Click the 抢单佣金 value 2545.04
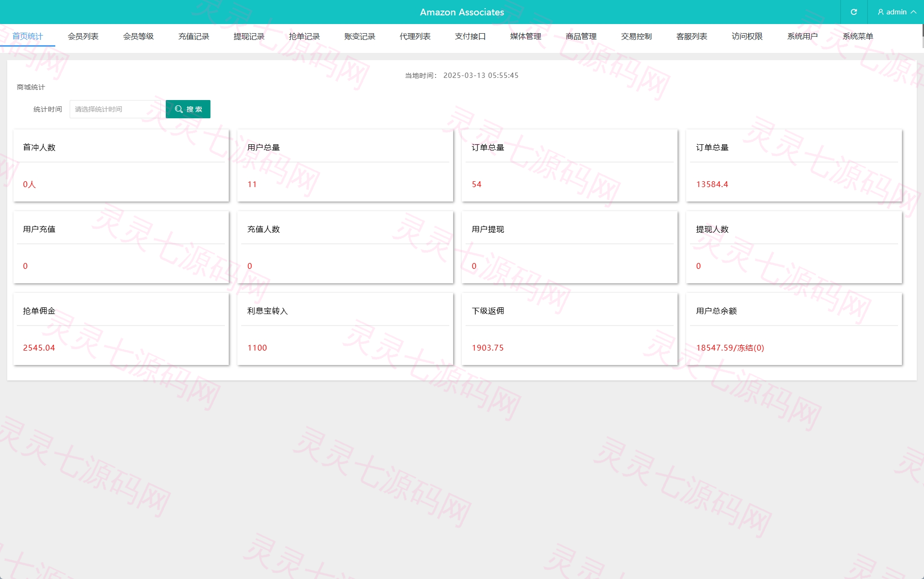This screenshot has height=579, width=924. (39, 348)
